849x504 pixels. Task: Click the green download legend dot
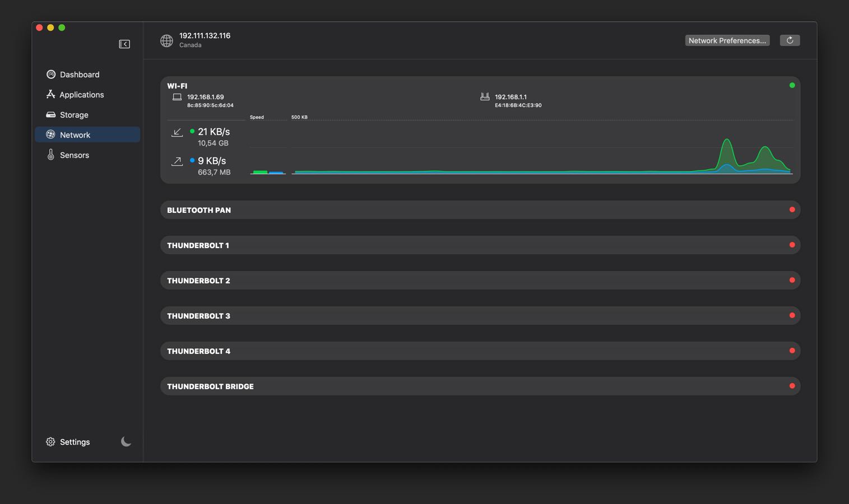point(192,131)
